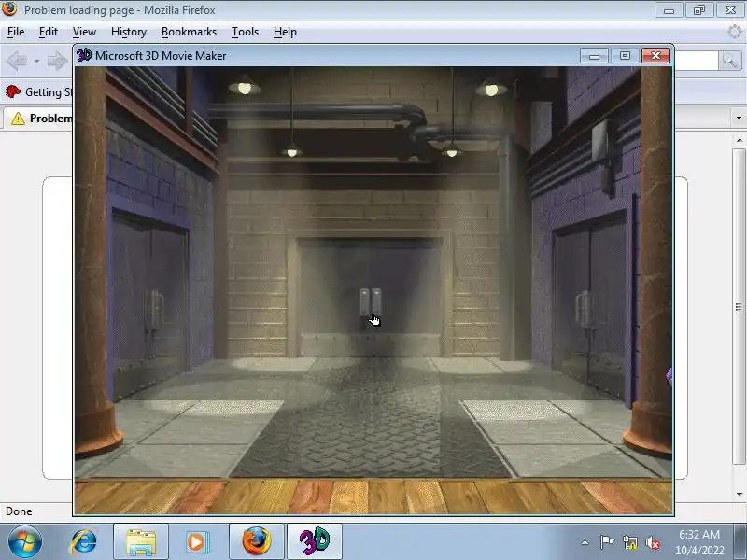Close the Firefox window

[730, 10]
